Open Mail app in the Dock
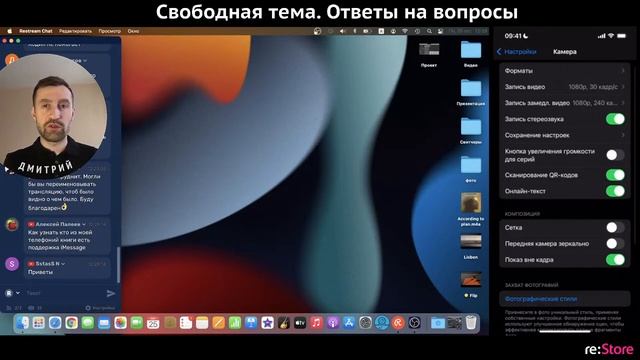The height and width of the screenshot is (360, 640). point(104,323)
